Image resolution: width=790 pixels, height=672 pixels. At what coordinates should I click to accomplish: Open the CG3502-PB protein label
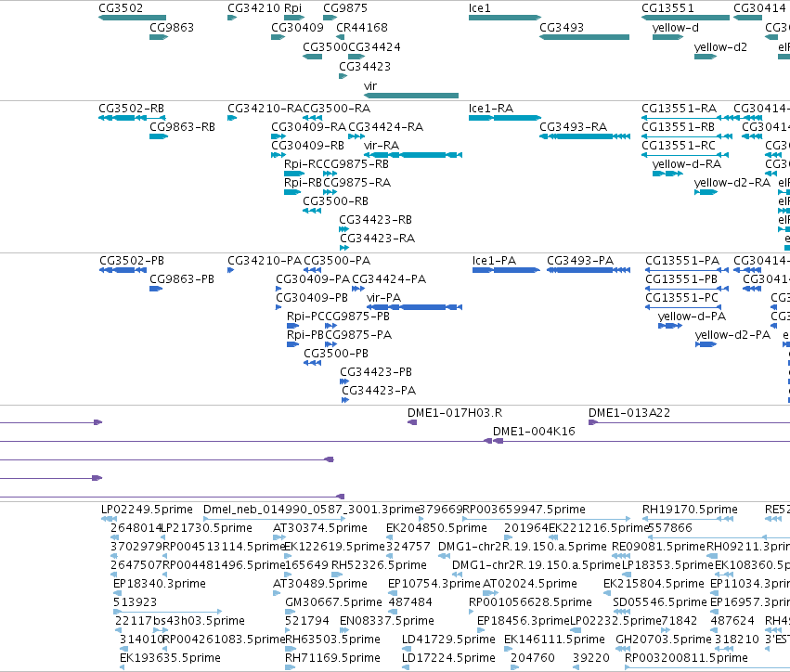tap(132, 261)
